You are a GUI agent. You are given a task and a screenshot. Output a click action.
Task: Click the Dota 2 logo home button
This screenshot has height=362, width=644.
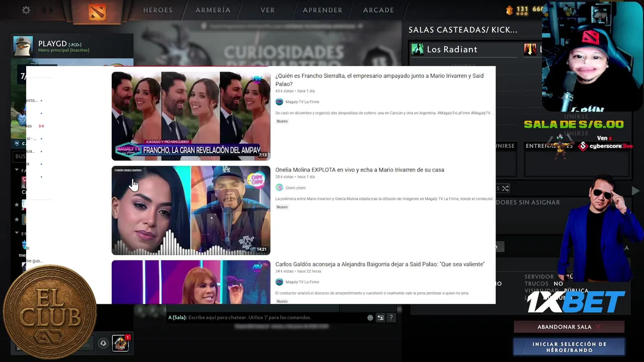pos(97,11)
